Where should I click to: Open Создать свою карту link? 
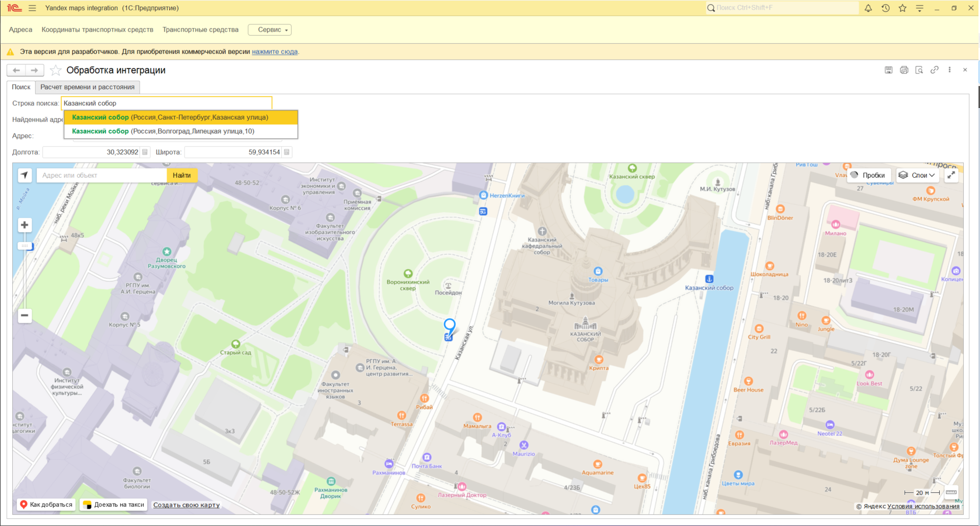[x=187, y=505]
